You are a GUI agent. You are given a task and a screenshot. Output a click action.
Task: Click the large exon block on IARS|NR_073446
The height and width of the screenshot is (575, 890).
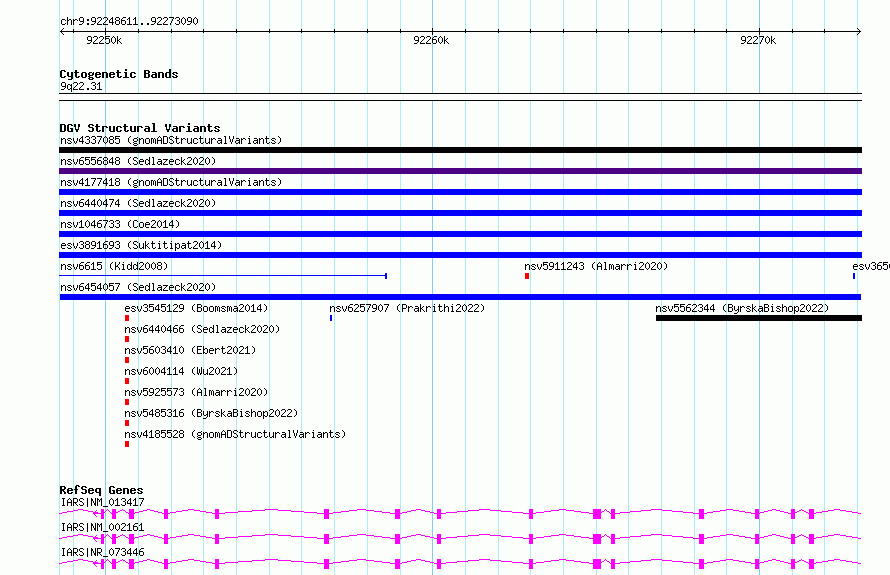pos(597,564)
